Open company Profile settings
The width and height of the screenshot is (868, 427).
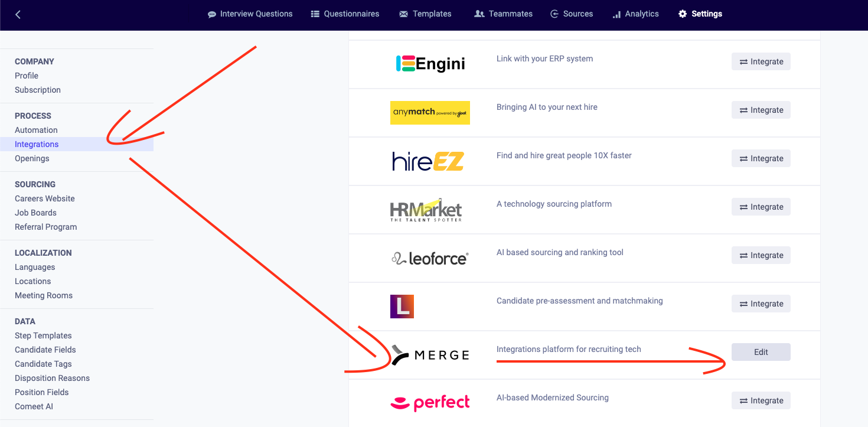coord(27,76)
